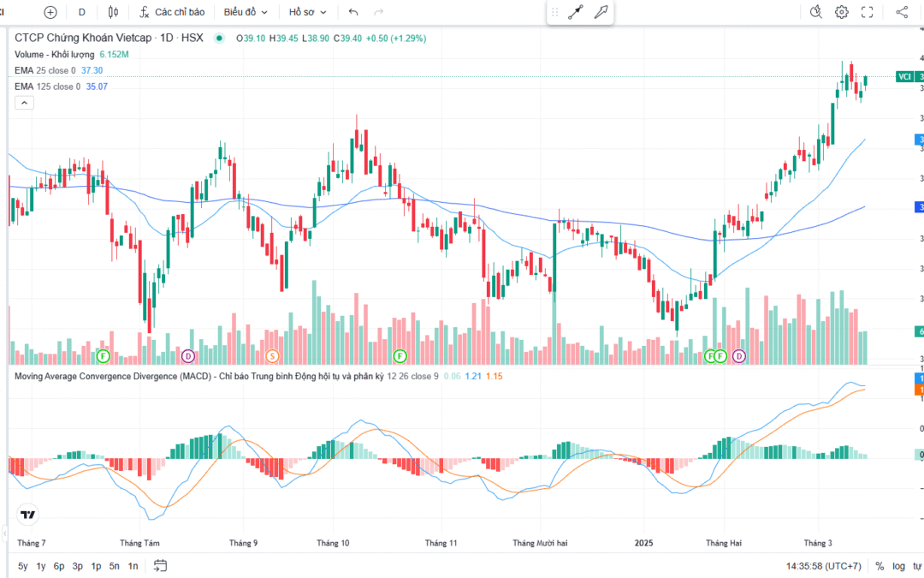Open the quick search icon
The image size is (924, 578).
815,12
